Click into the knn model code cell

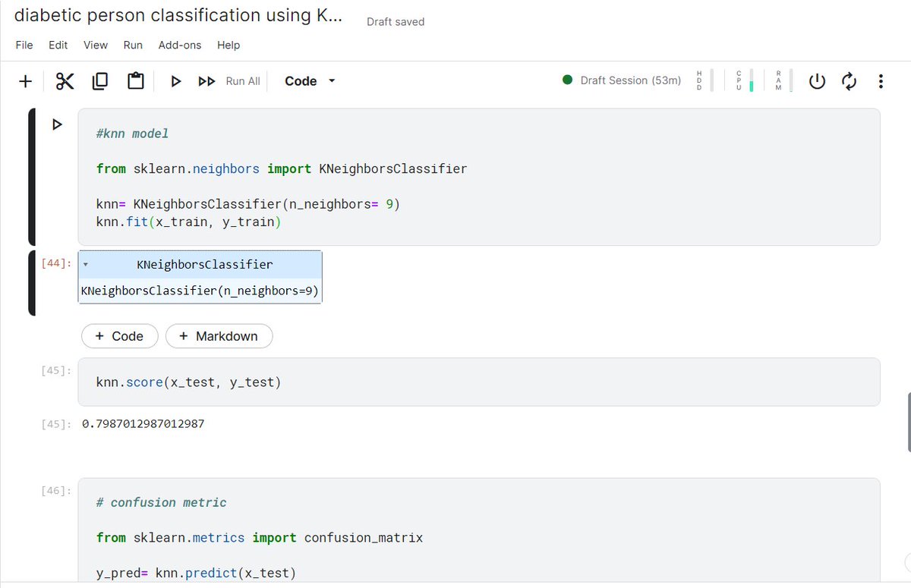[x=479, y=177]
